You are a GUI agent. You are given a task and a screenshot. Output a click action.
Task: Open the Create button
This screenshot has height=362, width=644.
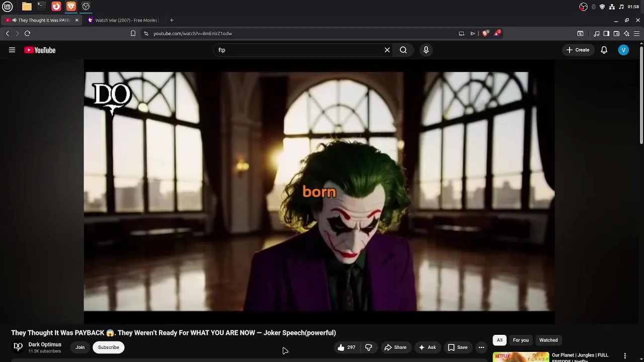point(578,50)
